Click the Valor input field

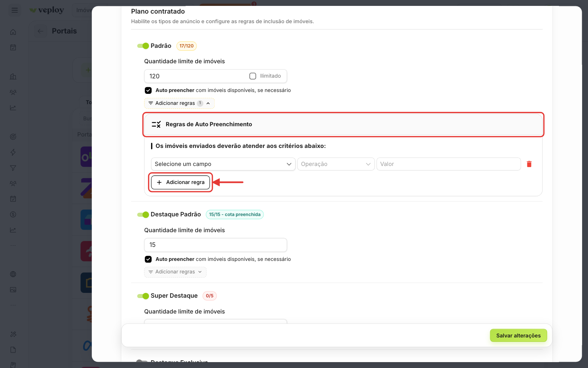(448, 164)
